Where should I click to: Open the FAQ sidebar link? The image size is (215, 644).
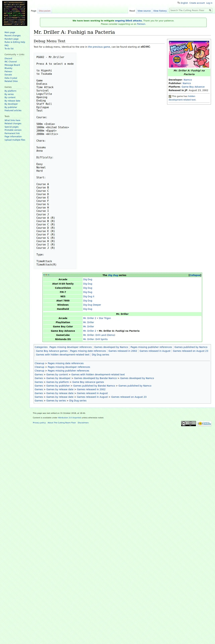7,45
